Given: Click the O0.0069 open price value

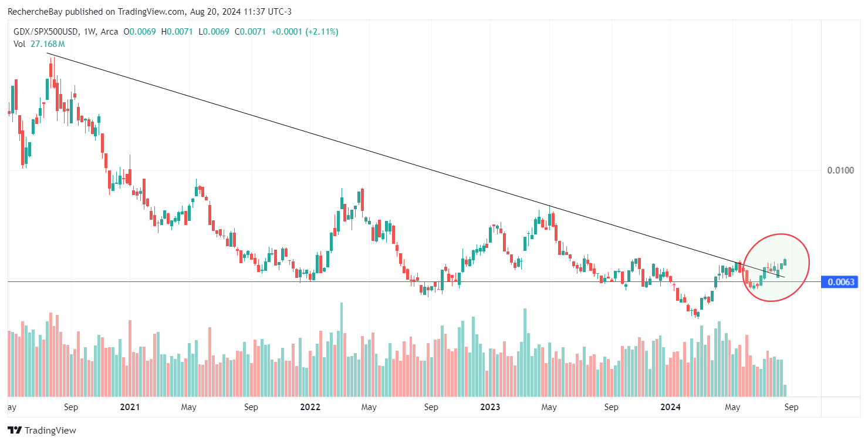Looking at the screenshot, I should [143, 32].
